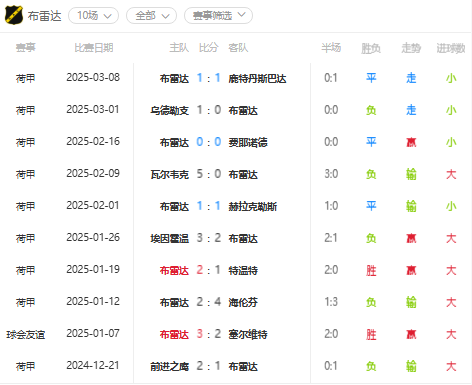Click the 球会友谊 competition label
Viewport: 472px width, 385px height.
26,335
